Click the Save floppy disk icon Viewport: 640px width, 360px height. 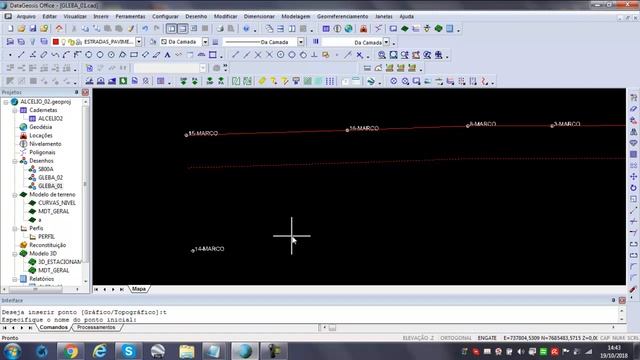coord(33,29)
